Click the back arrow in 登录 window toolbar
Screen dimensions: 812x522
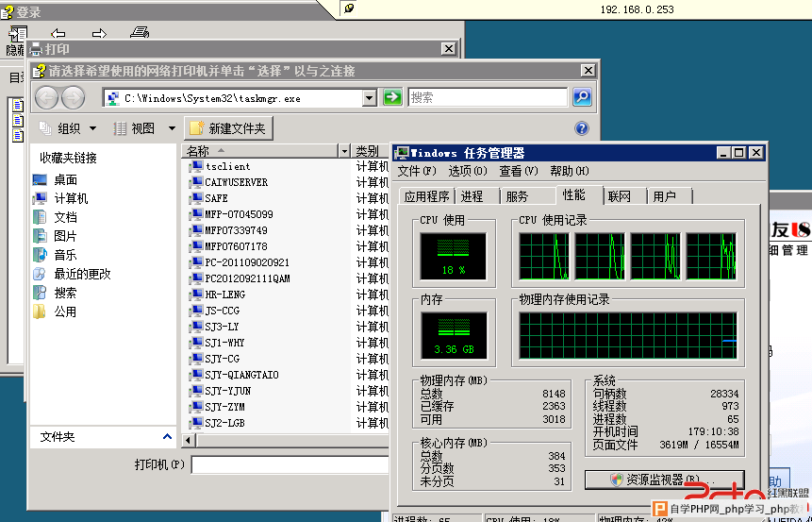pos(58,34)
